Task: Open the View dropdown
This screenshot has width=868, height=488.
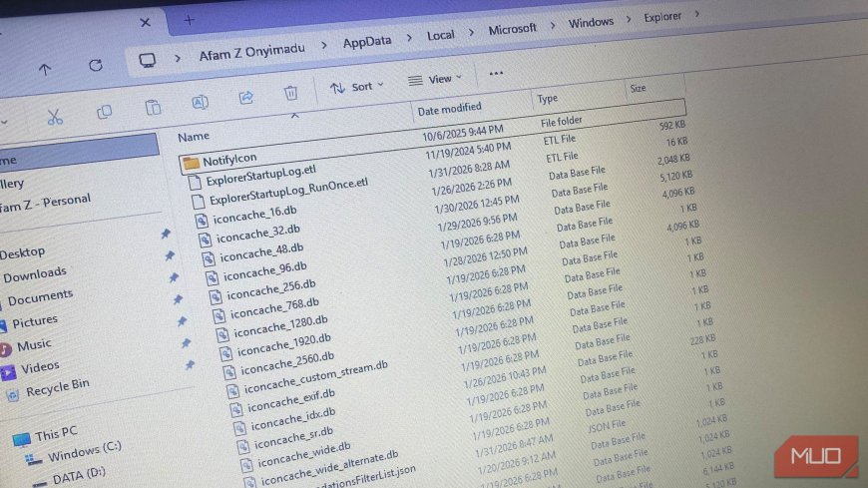Action: 435,80
